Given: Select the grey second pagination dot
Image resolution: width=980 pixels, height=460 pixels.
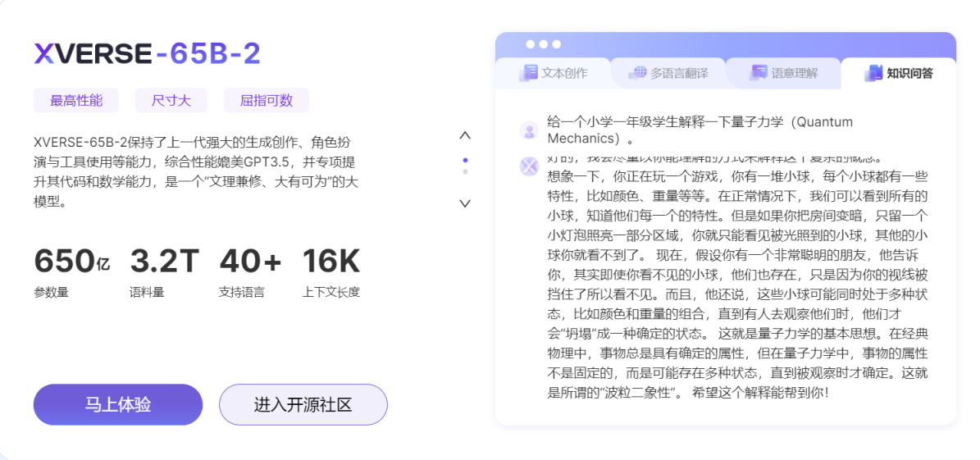Looking at the screenshot, I should (x=465, y=172).
